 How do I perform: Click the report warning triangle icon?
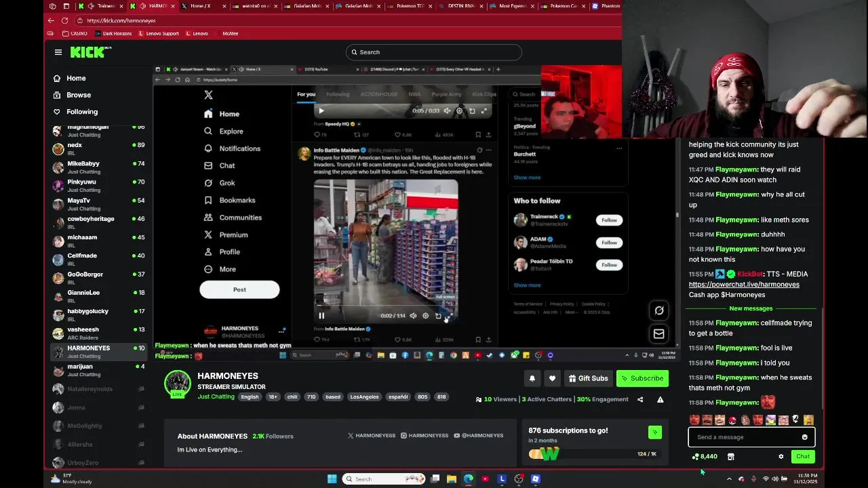tap(660, 399)
